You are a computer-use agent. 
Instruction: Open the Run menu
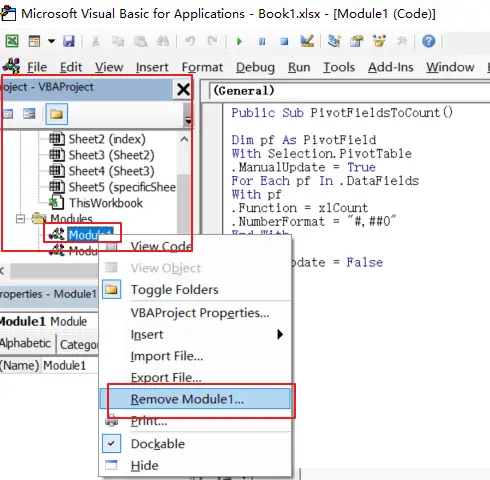[x=299, y=67]
